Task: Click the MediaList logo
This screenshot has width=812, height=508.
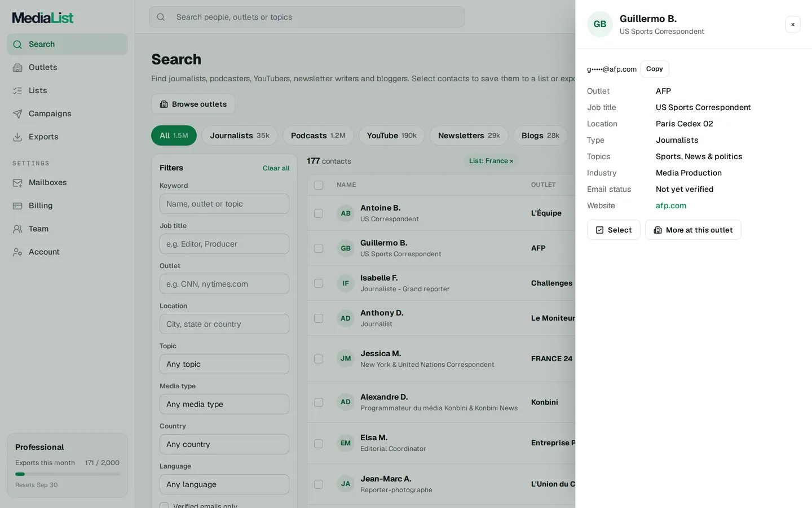Action: coord(43,17)
